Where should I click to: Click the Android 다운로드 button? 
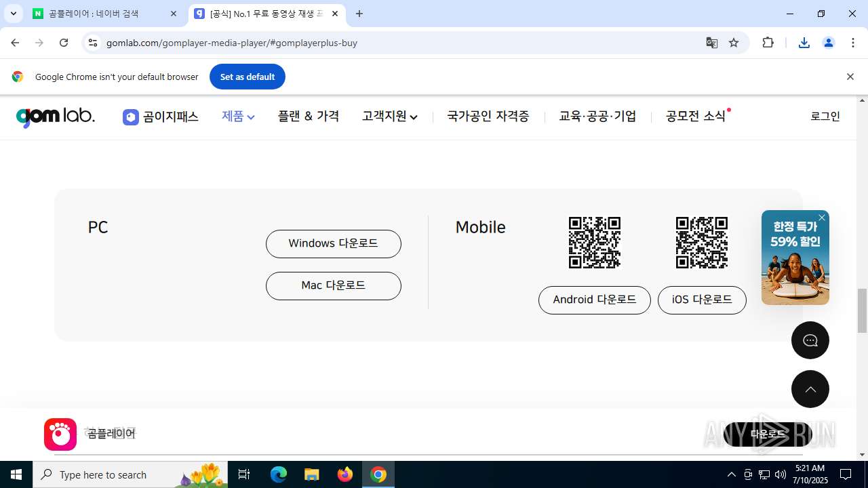tap(595, 300)
